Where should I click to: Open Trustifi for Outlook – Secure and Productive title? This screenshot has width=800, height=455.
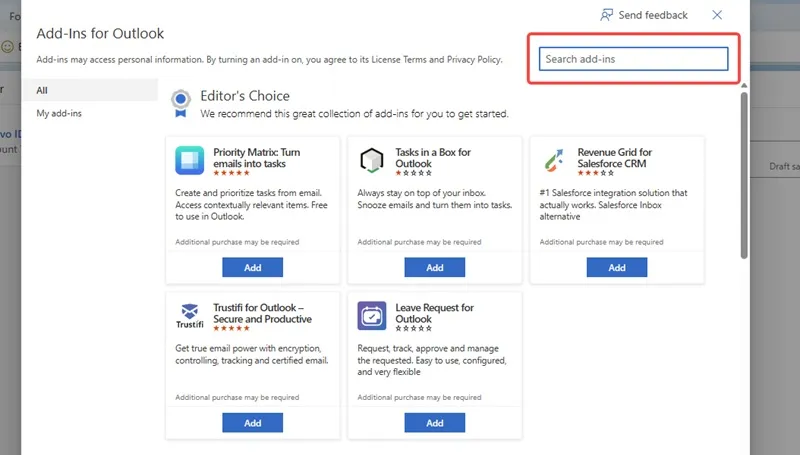pos(262,313)
